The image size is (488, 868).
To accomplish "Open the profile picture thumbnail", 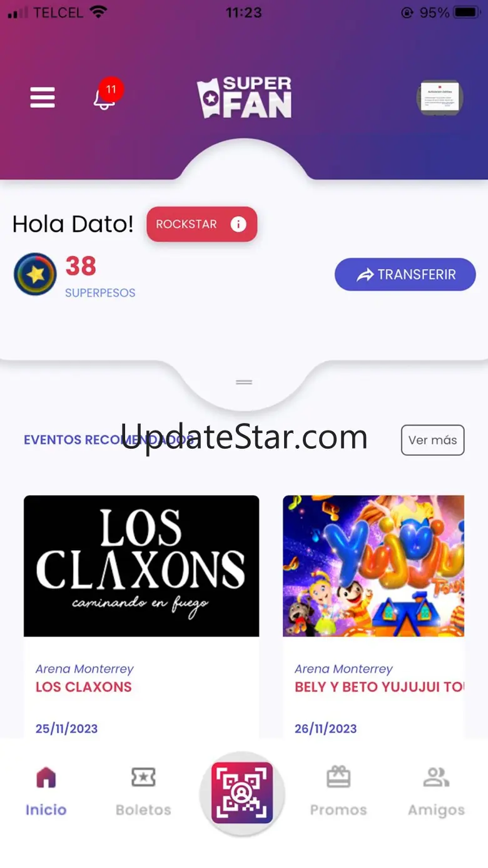I will tap(440, 98).
